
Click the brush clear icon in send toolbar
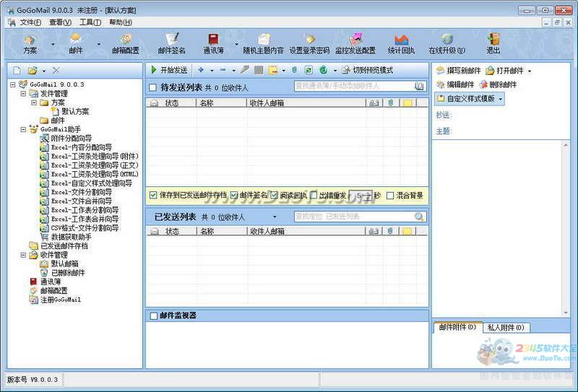pyautogui.click(x=244, y=69)
